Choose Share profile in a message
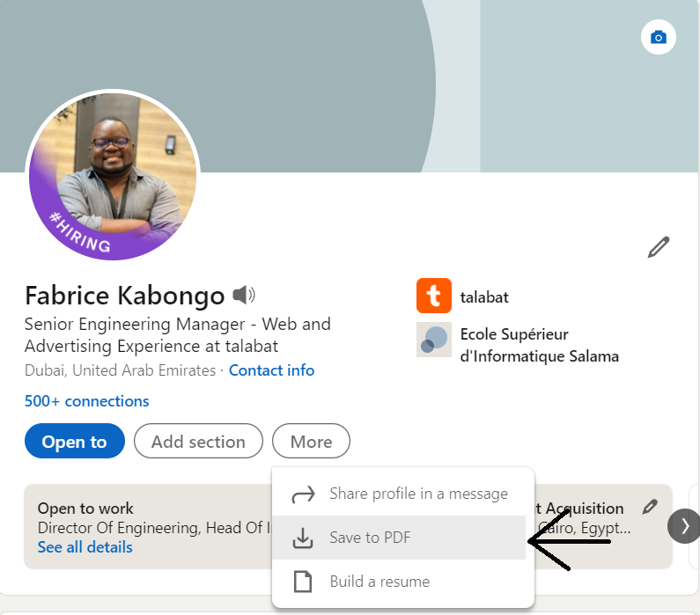700x615 pixels. tap(418, 494)
